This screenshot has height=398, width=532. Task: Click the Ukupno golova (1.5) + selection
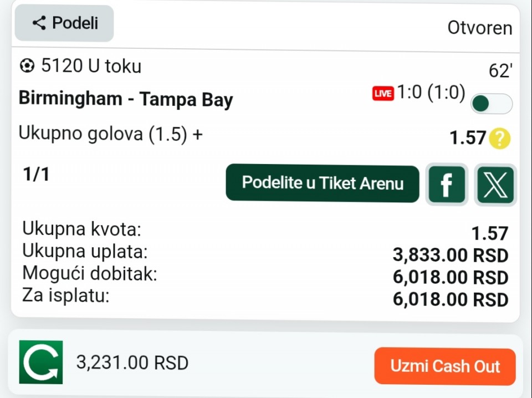click(x=111, y=134)
